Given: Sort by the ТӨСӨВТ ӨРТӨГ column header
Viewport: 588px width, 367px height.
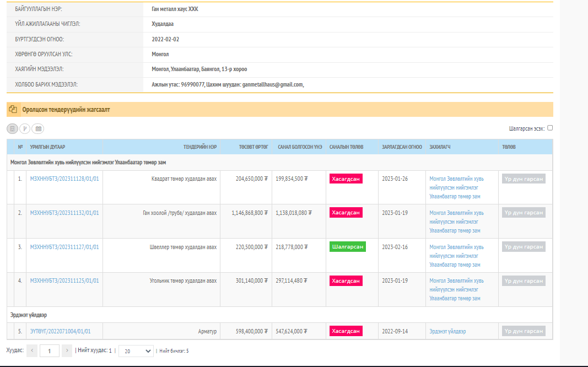Looking at the screenshot, I should (253, 147).
